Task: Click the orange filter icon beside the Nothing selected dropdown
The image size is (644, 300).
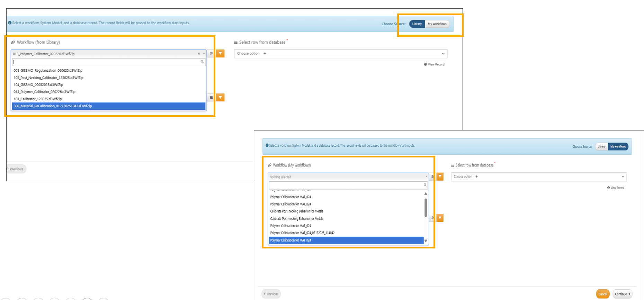Action: (440, 176)
